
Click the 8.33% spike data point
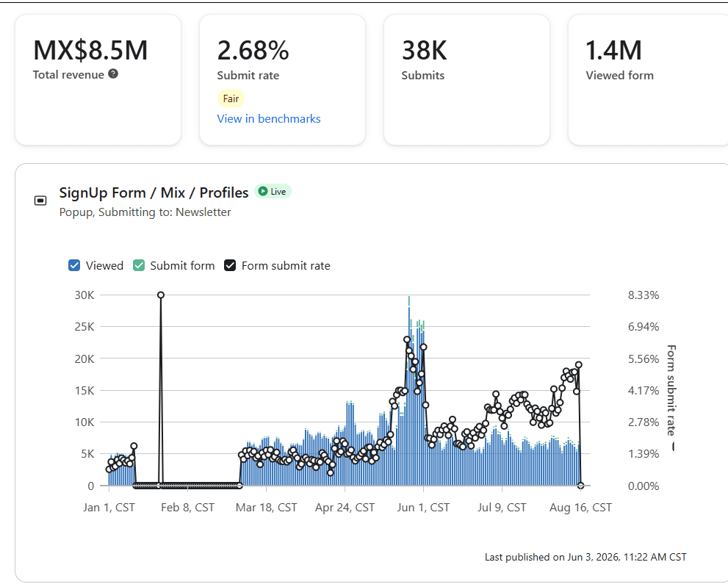point(161,295)
